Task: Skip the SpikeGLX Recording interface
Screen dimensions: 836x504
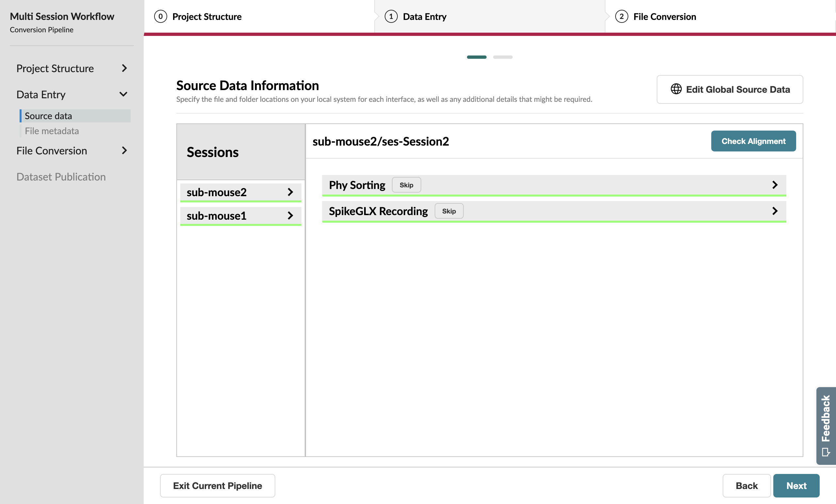Action: point(449,211)
